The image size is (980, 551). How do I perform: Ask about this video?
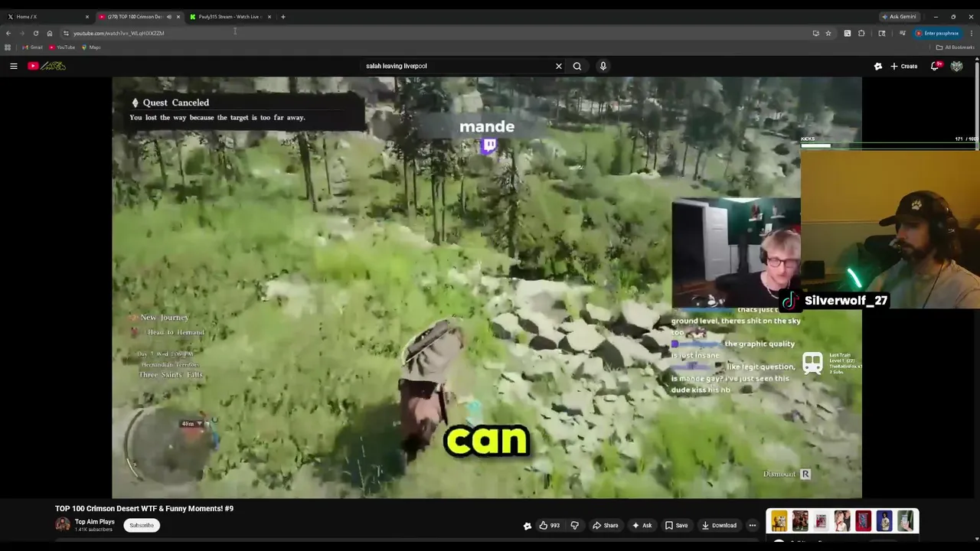pos(642,525)
